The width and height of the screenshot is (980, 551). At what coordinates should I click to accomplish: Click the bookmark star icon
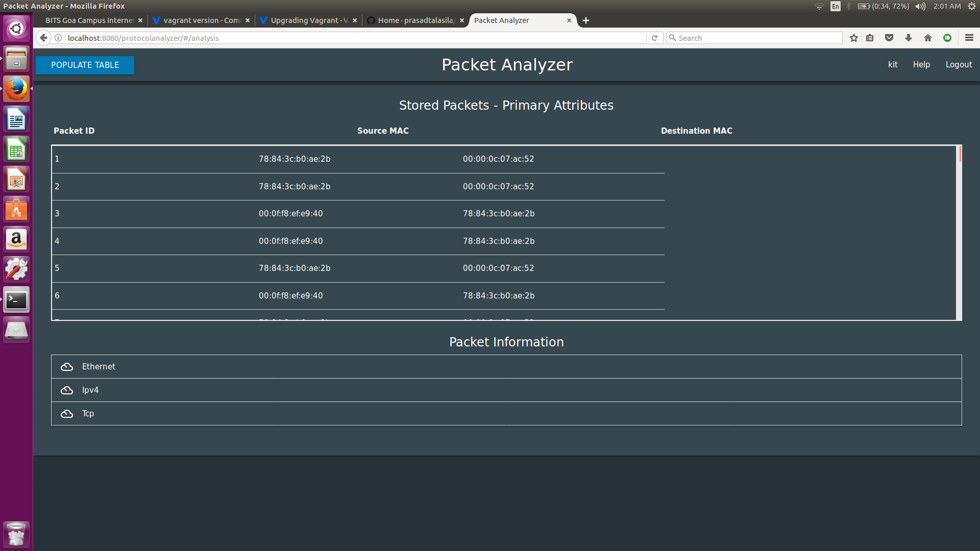(x=853, y=38)
